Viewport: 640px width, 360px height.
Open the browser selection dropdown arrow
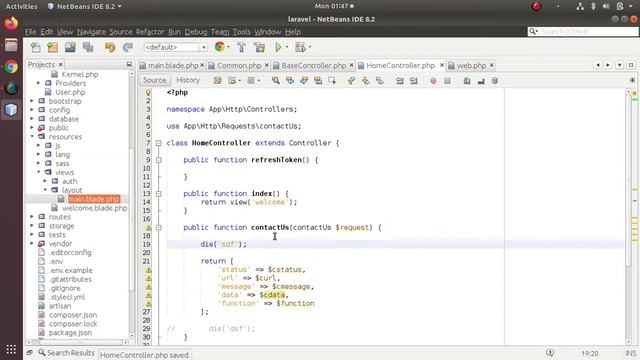pyautogui.click(x=228, y=47)
